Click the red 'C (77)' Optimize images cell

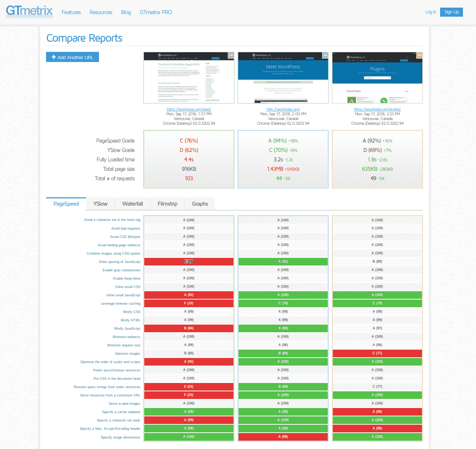pyautogui.click(x=377, y=353)
